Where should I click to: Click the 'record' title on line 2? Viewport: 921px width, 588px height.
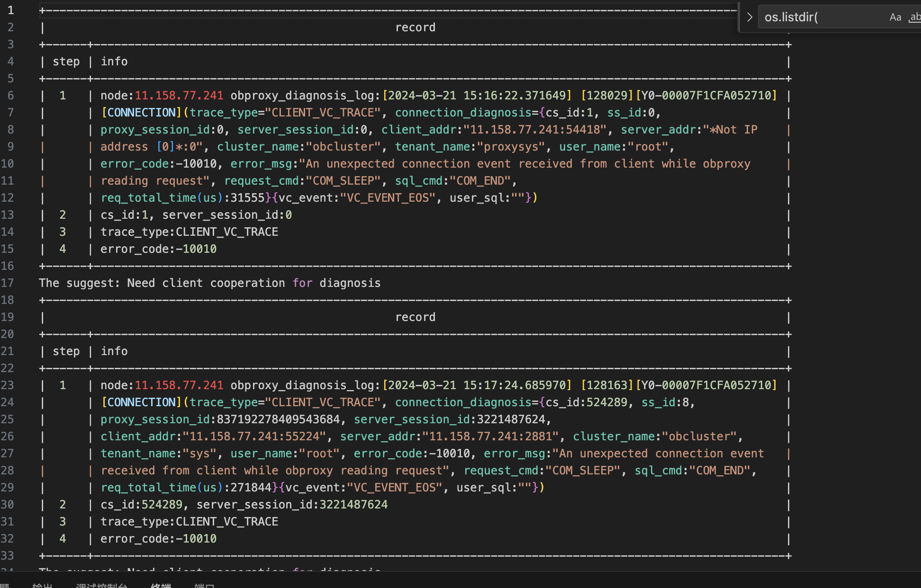[x=415, y=27]
